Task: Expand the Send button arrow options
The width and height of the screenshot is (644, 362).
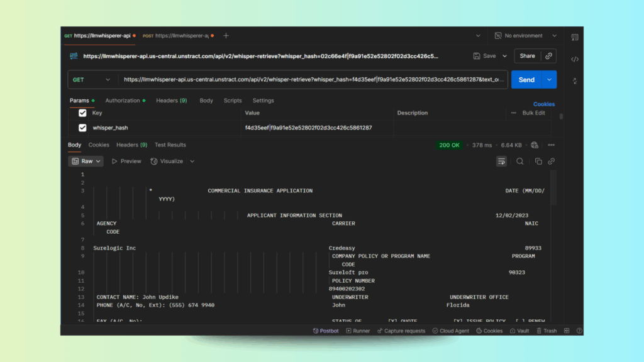Action: pos(550,80)
